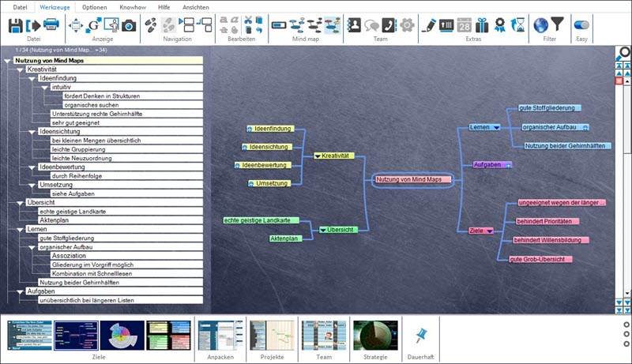Collapse the Lernen node arrow in mind map

tap(496, 127)
